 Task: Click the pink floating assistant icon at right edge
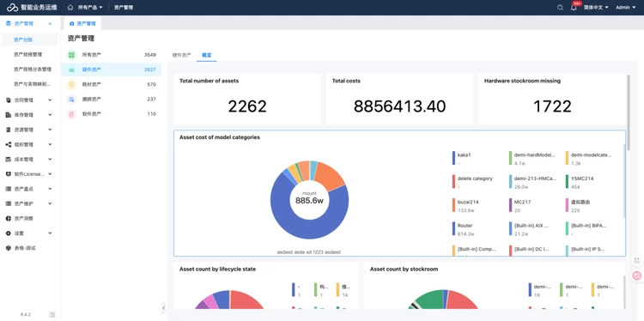pos(637,276)
